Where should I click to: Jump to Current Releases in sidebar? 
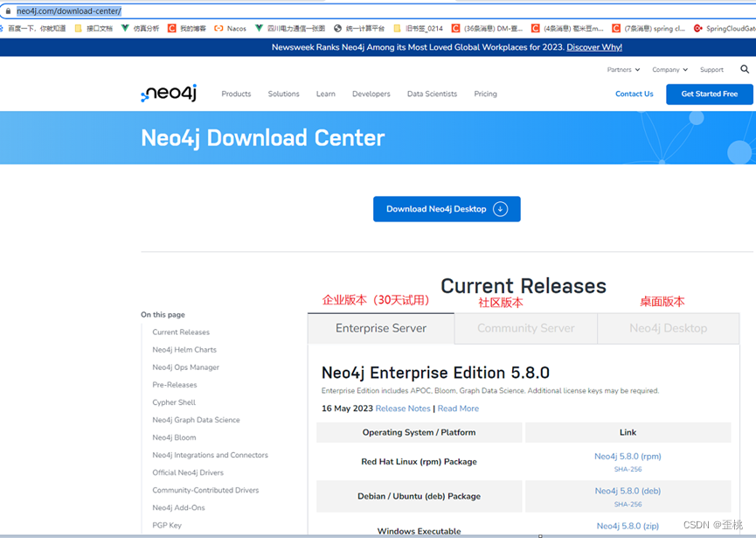click(181, 332)
